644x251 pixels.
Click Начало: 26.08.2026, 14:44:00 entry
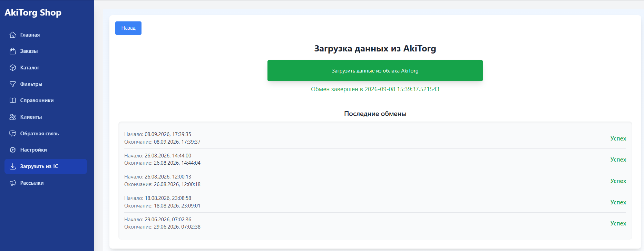(x=158, y=156)
